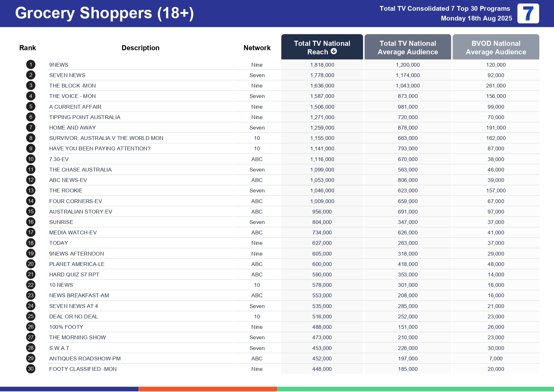Click the rank 16 circle badge
554x392 pixels.
coord(31,222)
